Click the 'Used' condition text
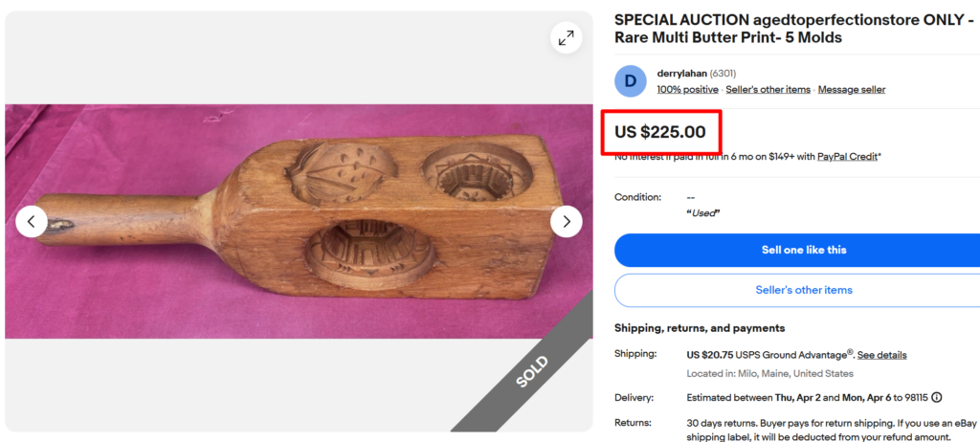 [703, 212]
